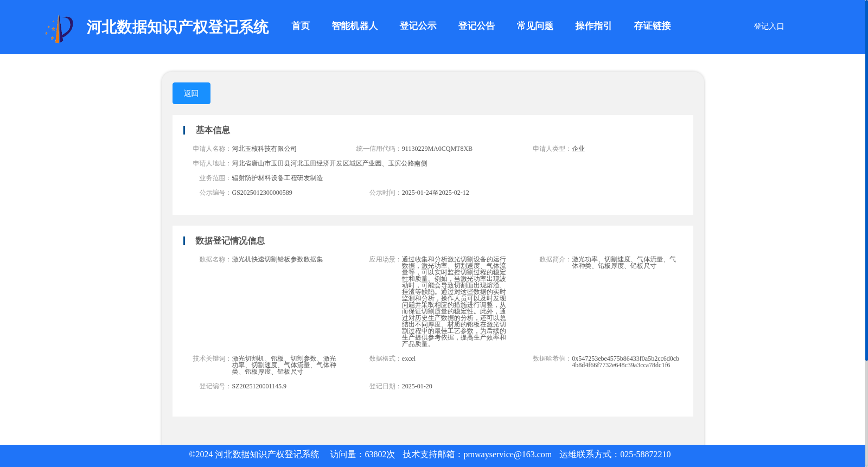Select the applicant address 河北省唐山市玉田县 text
Viewport: 868px width, 467px height.
coord(329,163)
